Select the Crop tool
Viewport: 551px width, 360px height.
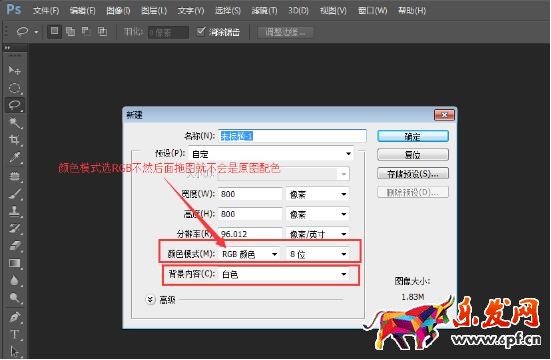coord(14,140)
